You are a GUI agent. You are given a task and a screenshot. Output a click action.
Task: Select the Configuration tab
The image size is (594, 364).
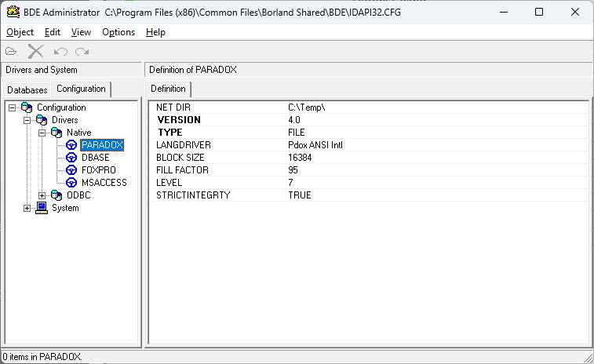point(81,89)
